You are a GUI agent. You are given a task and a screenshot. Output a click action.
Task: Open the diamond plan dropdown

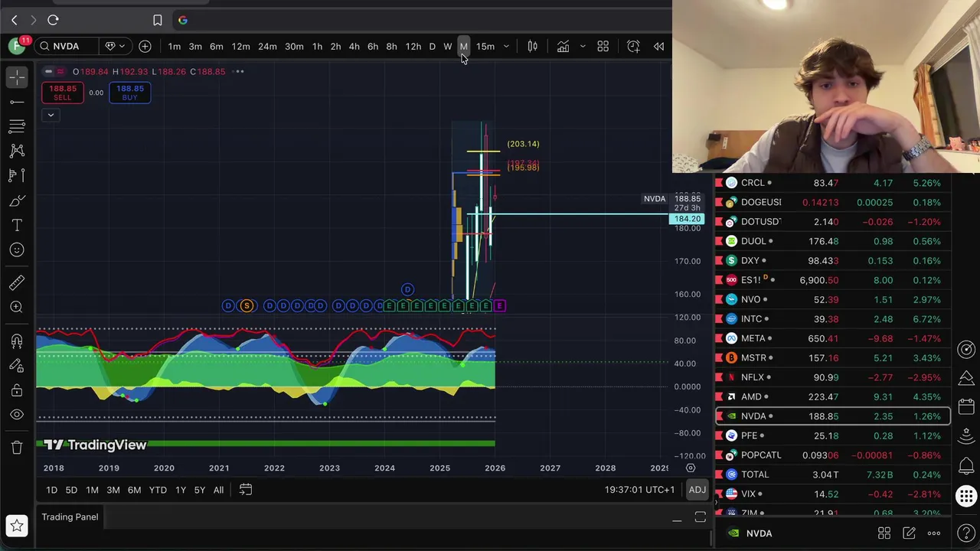click(x=115, y=47)
